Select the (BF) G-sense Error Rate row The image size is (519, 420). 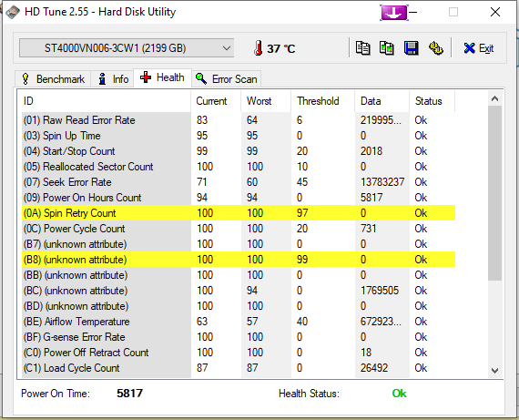coord(239,337)
